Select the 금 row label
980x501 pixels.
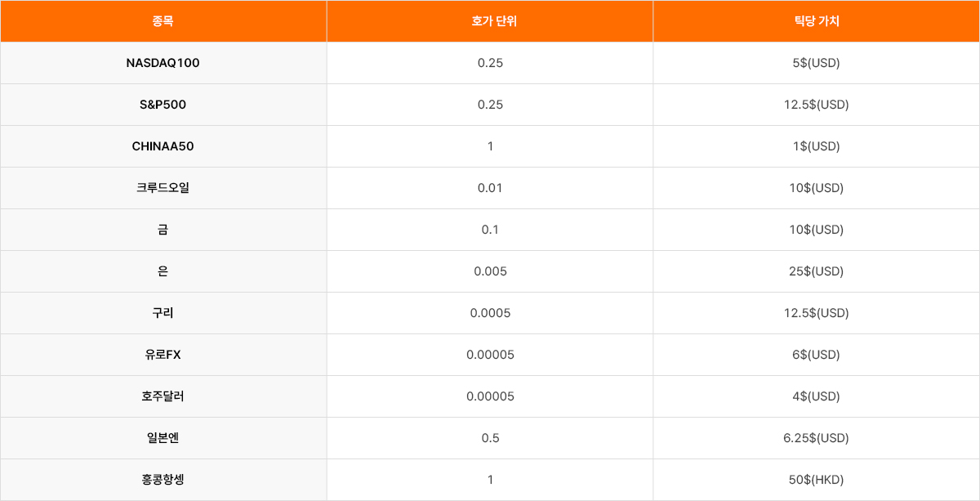(163, 230)
